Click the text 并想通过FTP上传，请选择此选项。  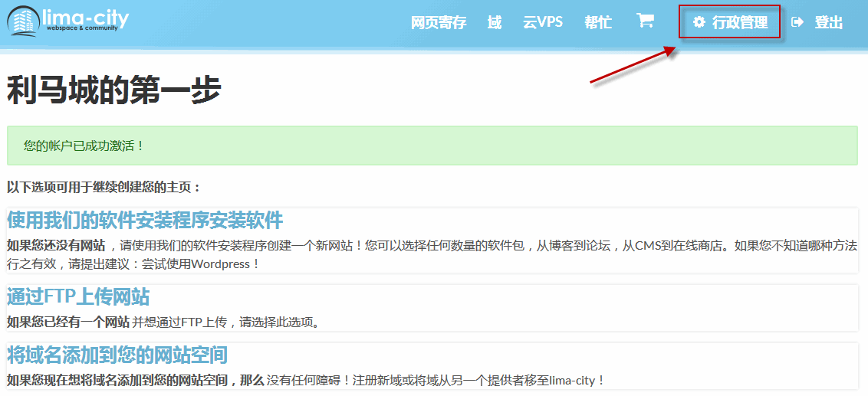coord(227,322)
